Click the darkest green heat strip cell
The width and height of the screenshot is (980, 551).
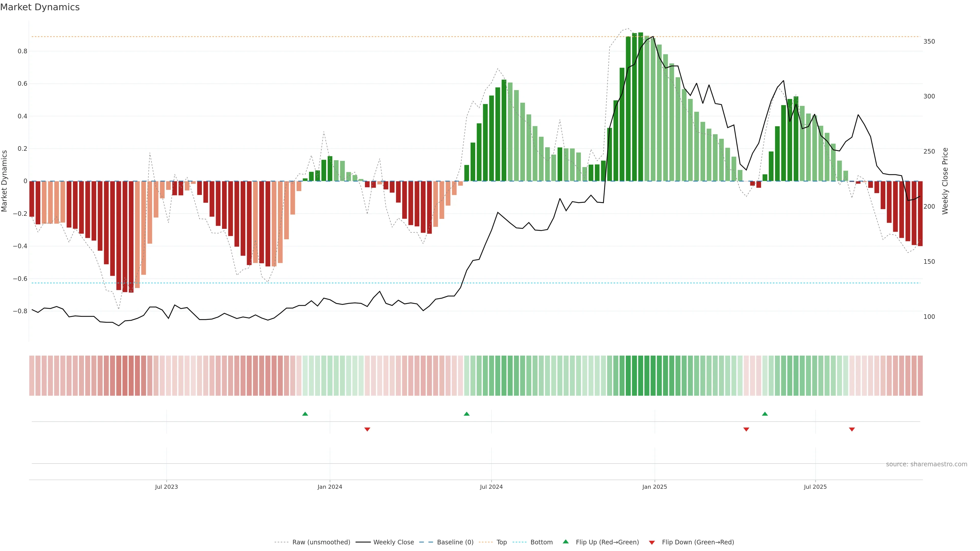tap(641, 376)
